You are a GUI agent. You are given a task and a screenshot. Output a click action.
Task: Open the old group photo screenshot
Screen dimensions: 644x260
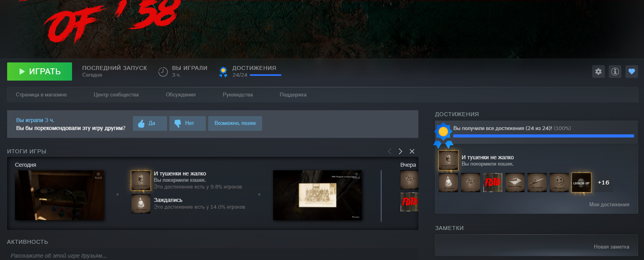317,195
